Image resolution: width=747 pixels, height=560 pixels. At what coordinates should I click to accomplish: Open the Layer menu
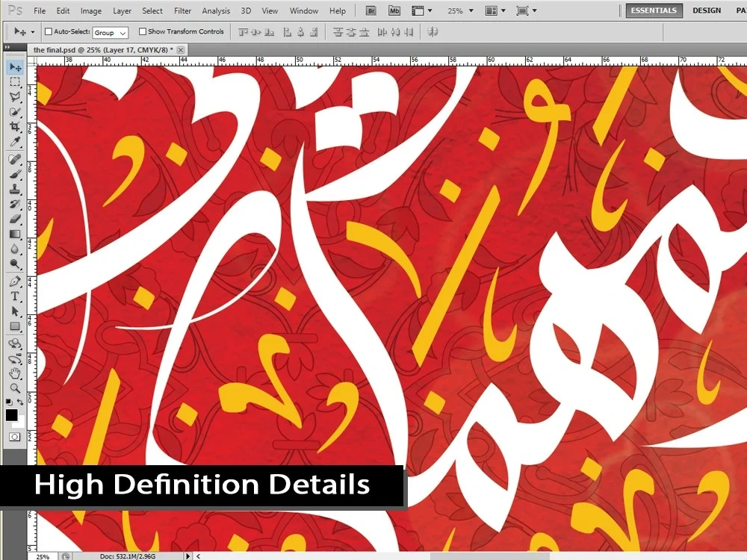(122, 10)
